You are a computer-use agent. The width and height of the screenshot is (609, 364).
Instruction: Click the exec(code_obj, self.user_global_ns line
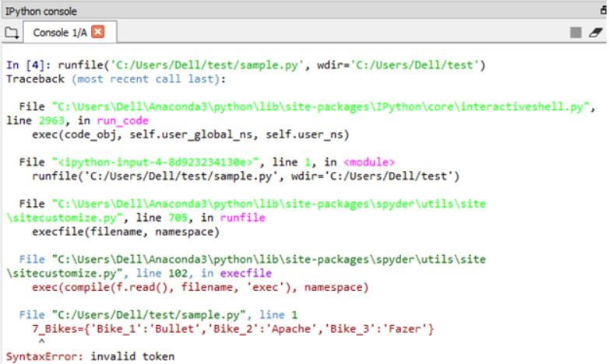coord(190,135)
